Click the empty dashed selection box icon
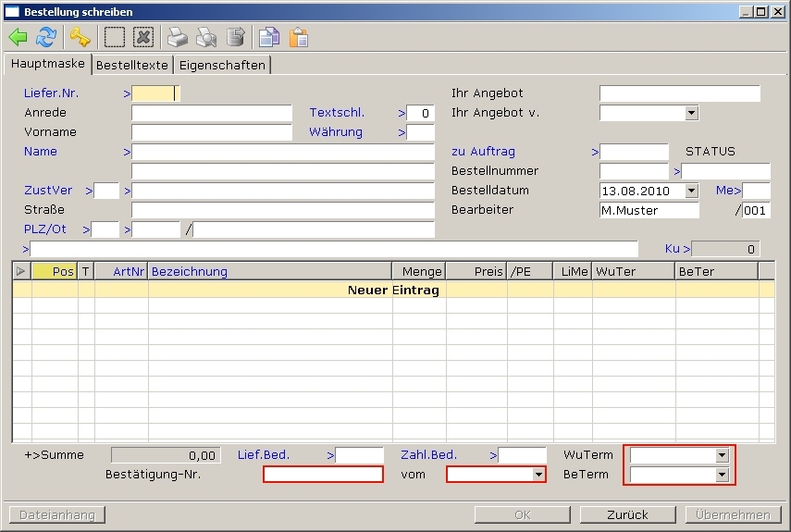The height and width of the screenshot is (532, 791). click(114, 38)
